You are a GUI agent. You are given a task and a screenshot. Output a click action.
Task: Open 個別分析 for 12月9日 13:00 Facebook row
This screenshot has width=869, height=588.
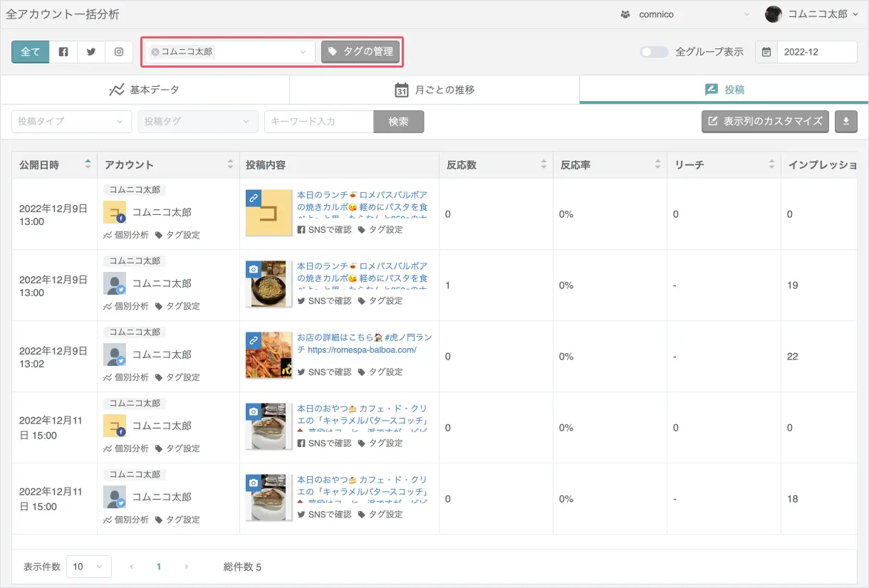pyautogui.click(x=126, y=235)
